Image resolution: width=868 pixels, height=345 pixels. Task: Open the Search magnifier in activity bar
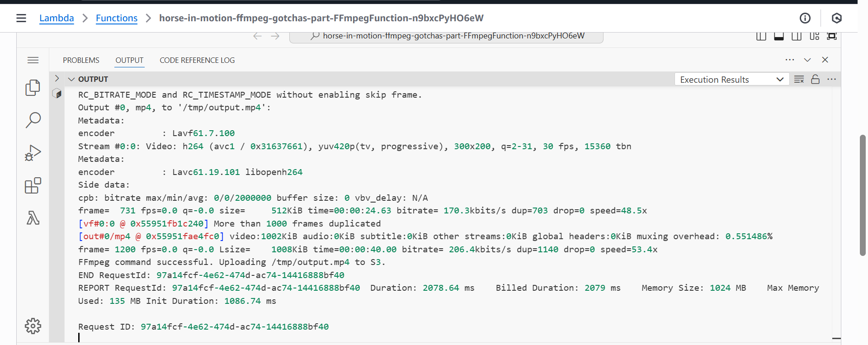tap(33, 120)
